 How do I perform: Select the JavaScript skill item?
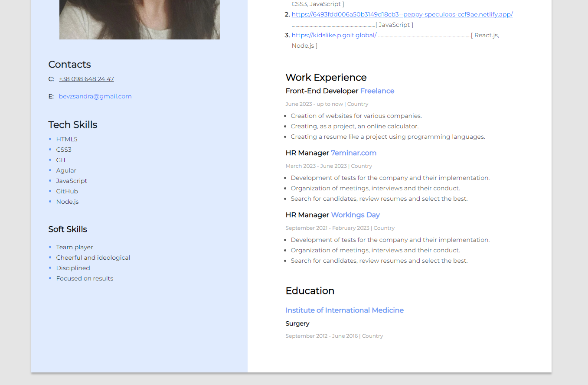pyautogui.click(x=72, y=181)
